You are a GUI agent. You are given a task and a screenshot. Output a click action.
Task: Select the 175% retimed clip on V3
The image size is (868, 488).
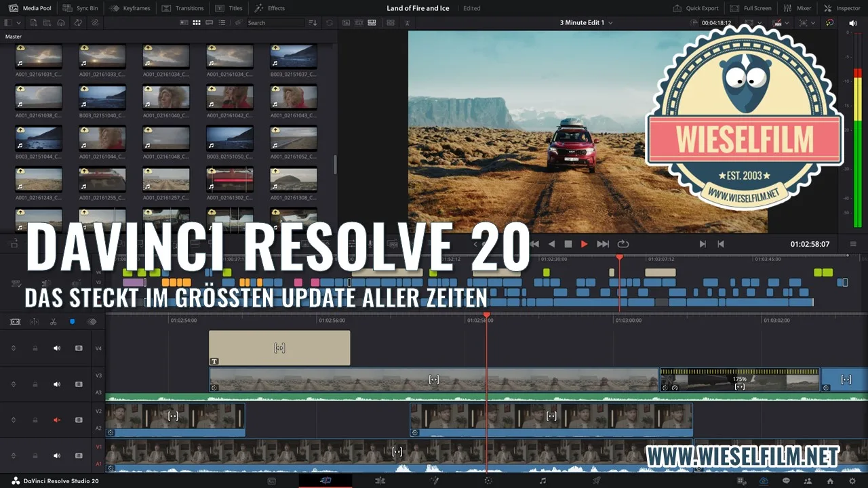tap(740, 380)
